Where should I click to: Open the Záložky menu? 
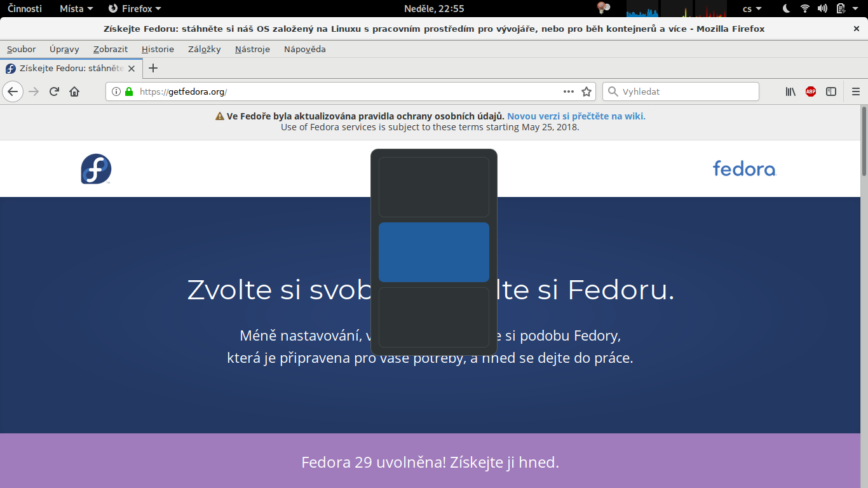click(x=205, y=49)
